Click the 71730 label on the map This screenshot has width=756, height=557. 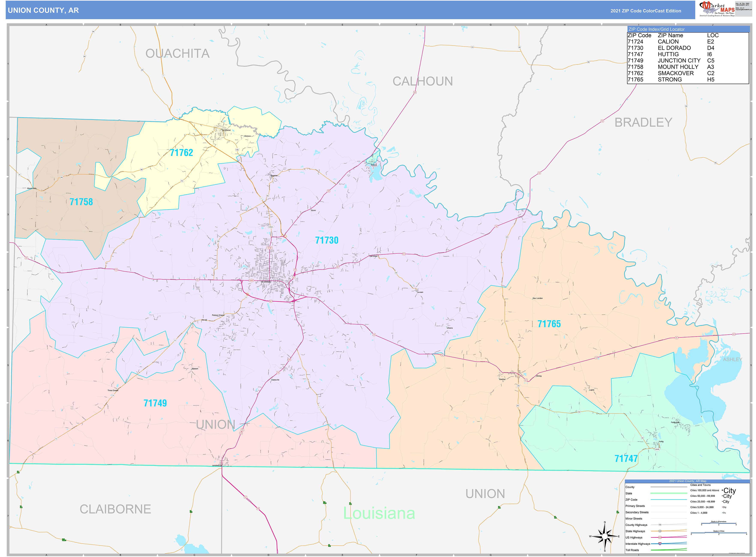(326, 240)
